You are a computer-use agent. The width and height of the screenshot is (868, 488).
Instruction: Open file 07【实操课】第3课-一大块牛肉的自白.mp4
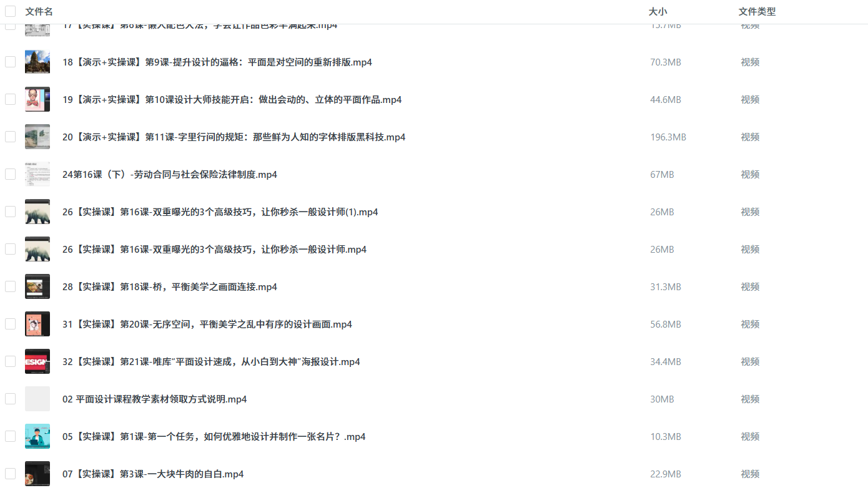tap(153, 474)
